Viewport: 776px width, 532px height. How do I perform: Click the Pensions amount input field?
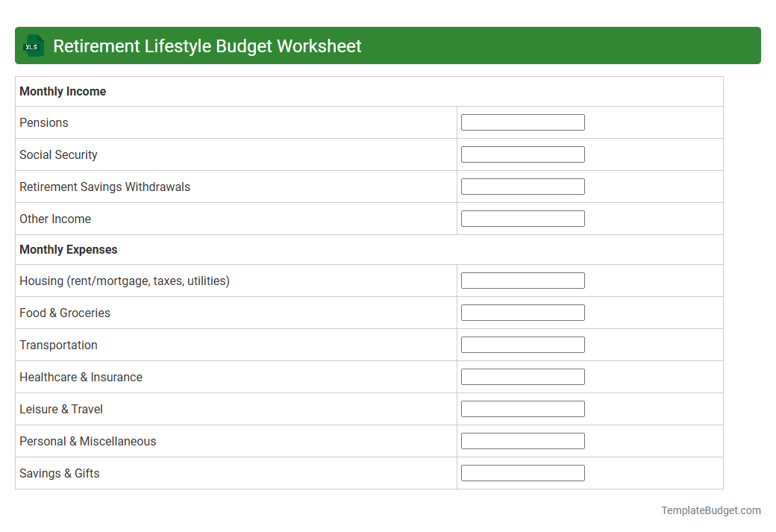click(x=522, y=122)
